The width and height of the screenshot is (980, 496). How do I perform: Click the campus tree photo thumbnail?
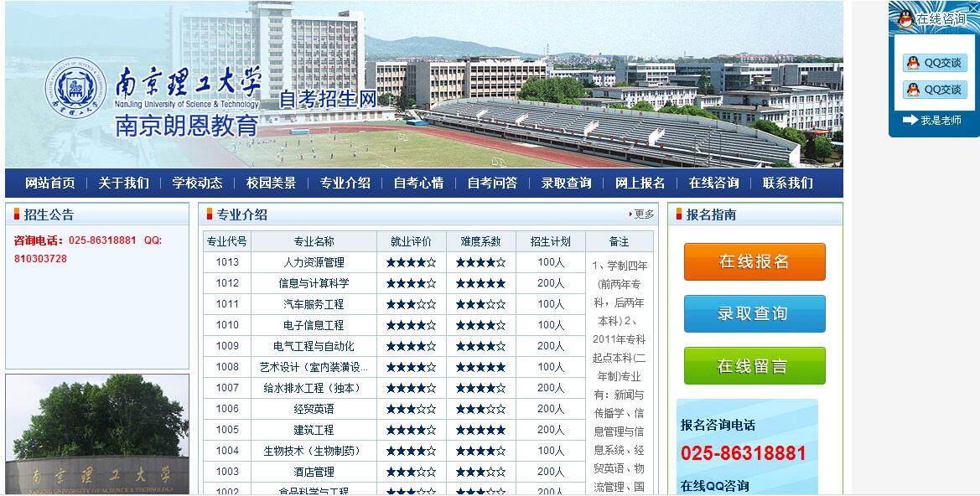pyautogui.click(x=97, y=434)
